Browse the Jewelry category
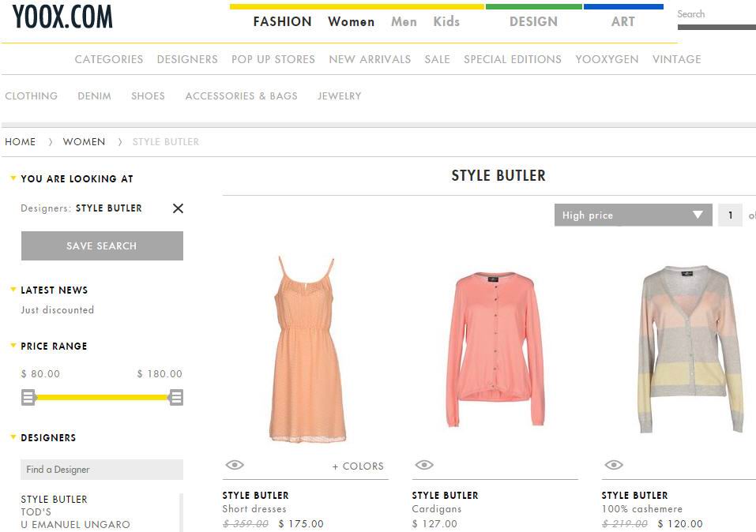 click(340, 96)
